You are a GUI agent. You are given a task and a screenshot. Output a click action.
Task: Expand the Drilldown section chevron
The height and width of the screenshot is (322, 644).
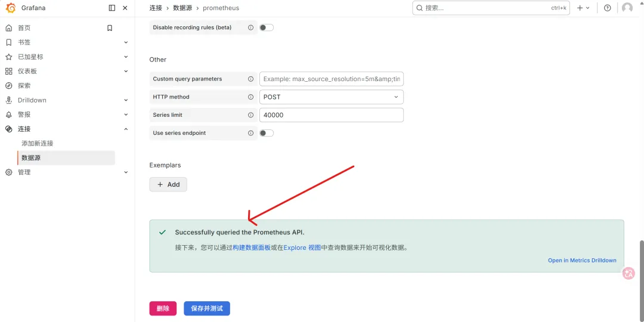(x=126, y=100)
